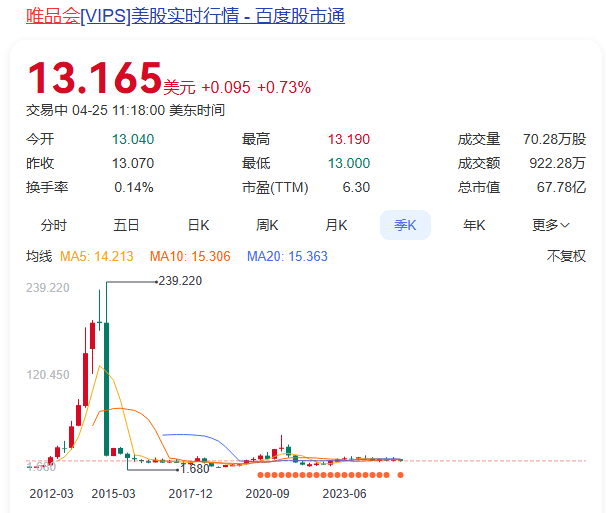
Task: Expand the 更多 dropdown
Action: click(x=551, y=225)
